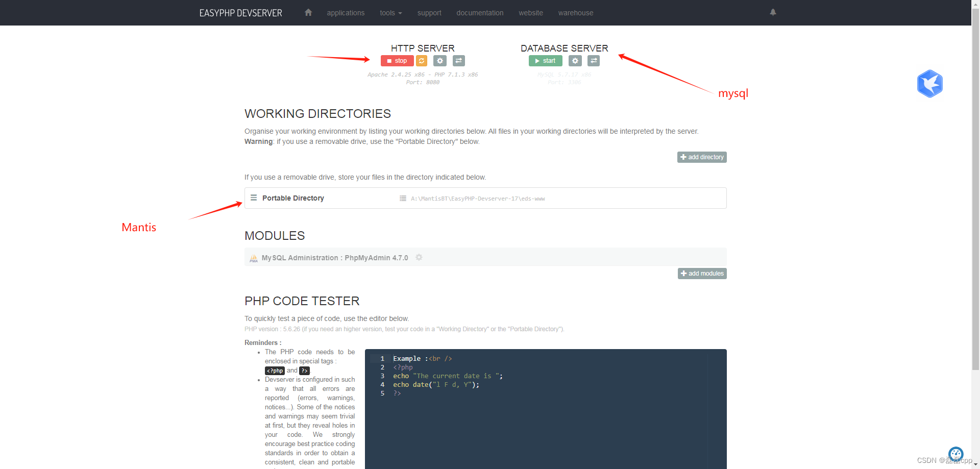Click the PHP version 5.6.26 note
Screen dimensions: 980x469
404,329
